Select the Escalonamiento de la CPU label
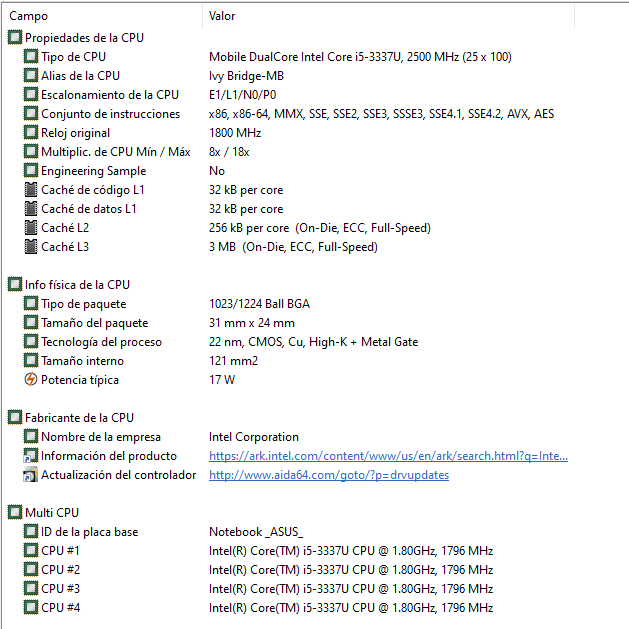 [x=110, y=95]
